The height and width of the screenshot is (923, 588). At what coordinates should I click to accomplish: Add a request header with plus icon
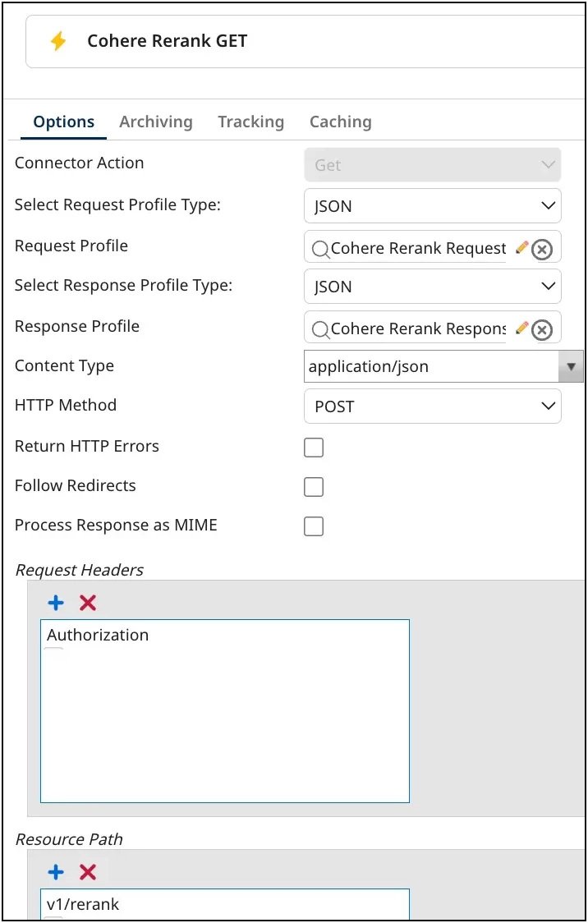(x=56, y=604)
